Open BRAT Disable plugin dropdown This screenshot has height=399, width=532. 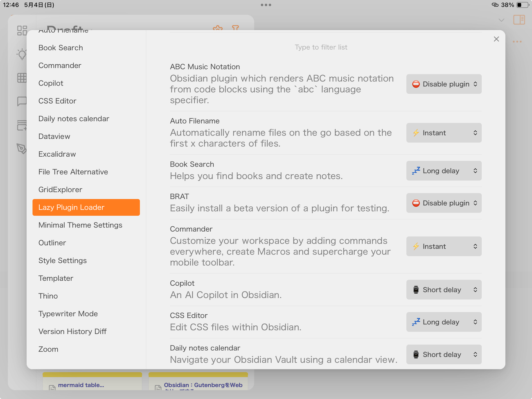[x=444, y=203]
